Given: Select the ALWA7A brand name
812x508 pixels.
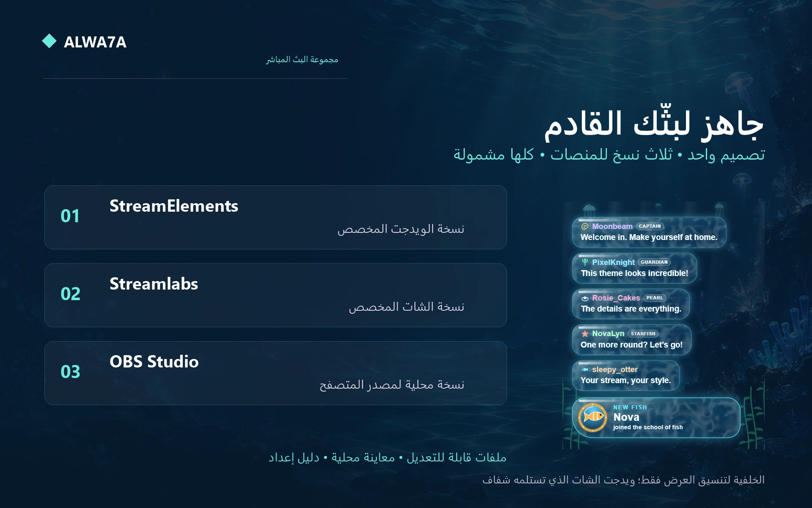Looking at the screenshot, I should tap(95, 42).
